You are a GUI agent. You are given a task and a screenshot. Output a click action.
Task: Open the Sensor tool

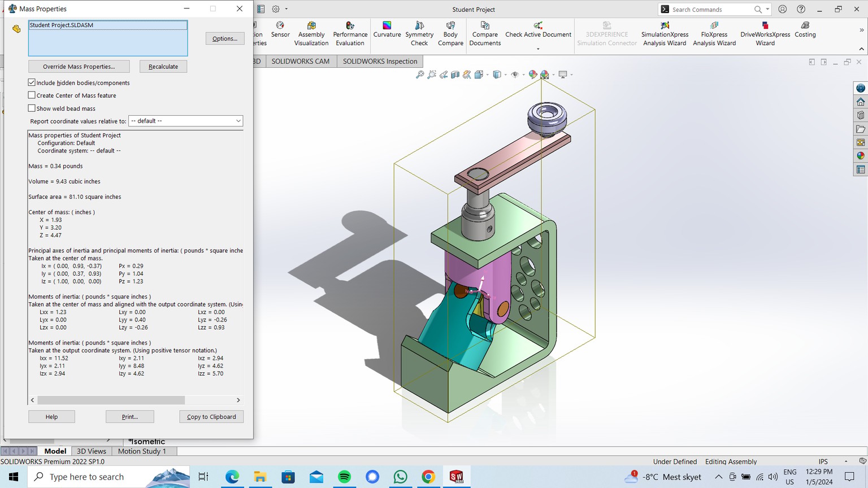[280, 30]
